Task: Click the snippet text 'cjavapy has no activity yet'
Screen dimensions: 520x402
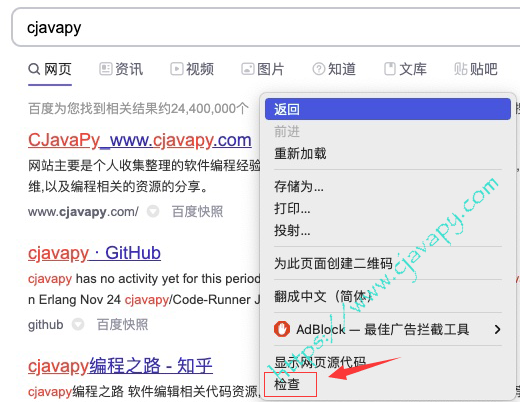Action: (144, 279)
